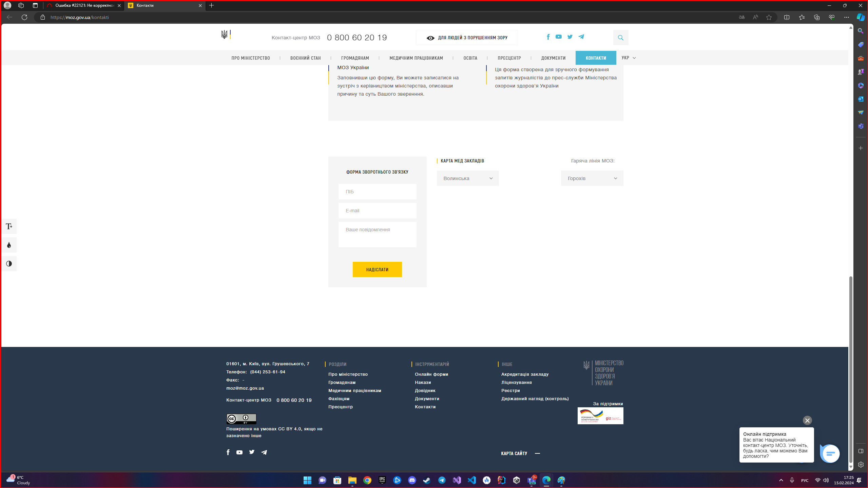
Task: Click the Facebook icon in the header
Action: (x=548, y=37)
